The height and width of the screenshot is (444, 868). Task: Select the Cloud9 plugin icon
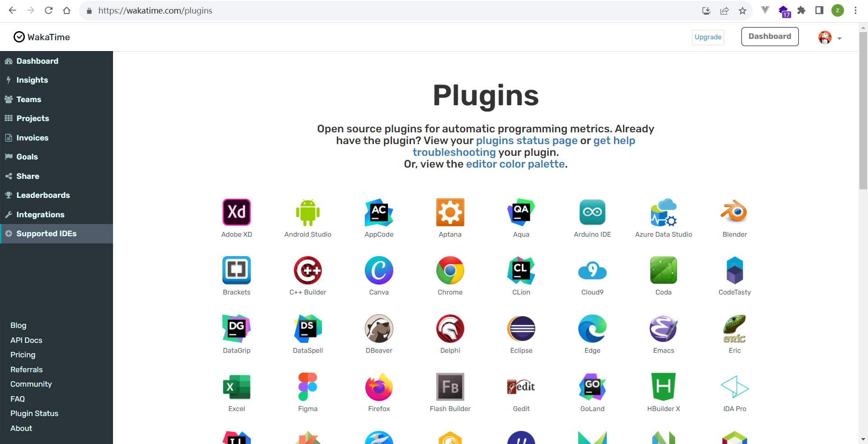(x=592, y=270)
